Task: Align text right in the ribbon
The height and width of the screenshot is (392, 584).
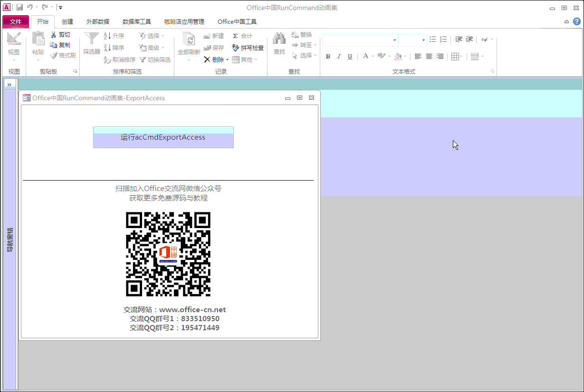Action: click(x=440, y=57)
